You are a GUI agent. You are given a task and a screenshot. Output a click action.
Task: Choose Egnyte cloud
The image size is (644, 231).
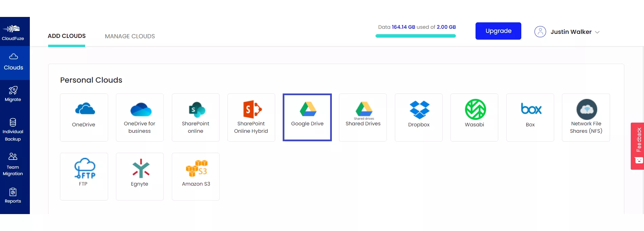click(x=140, y=176)
